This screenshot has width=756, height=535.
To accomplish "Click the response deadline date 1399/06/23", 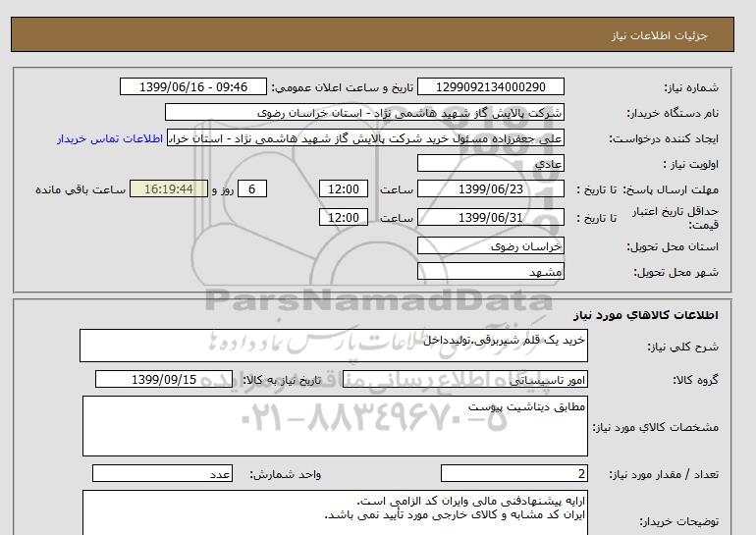I will pos(490,188).
